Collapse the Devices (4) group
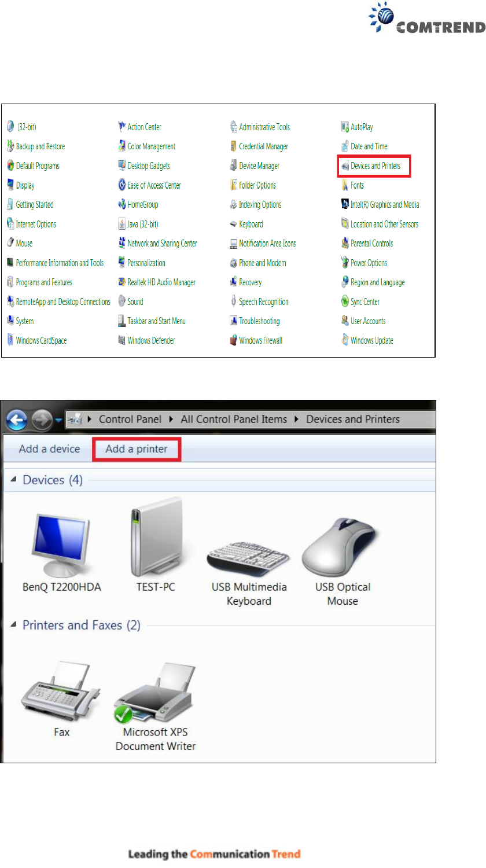 pyautogui.click(x=14, y=480)
